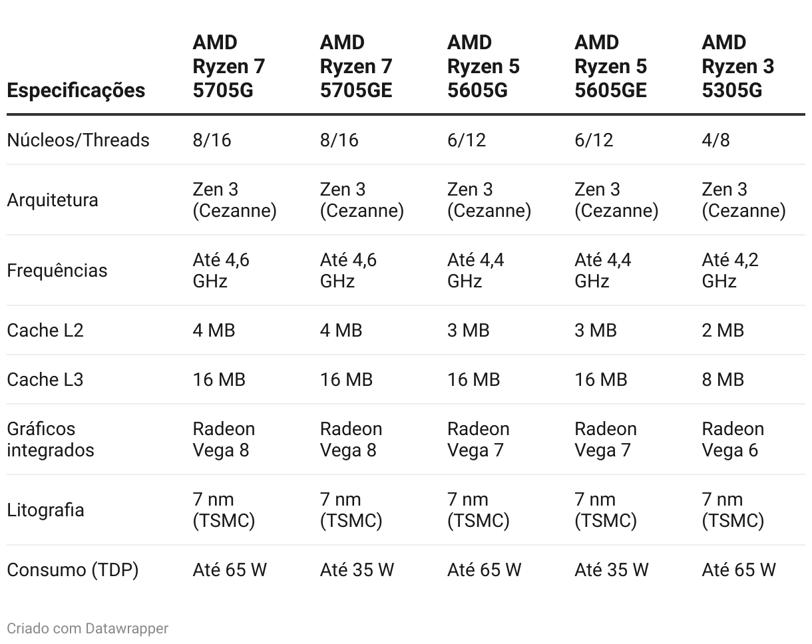Click the Cache L3 row label
The image size is (812, 644).
click(x=45, y=379)
